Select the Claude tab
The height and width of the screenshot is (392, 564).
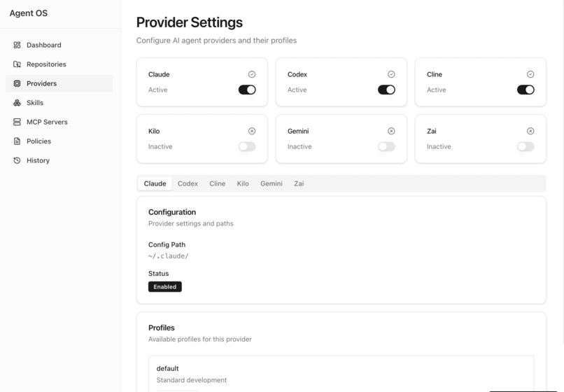click(155, 183)
